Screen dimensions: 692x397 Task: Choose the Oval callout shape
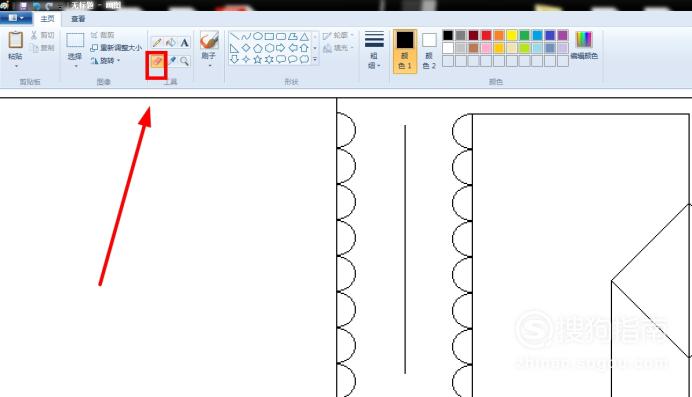coord(293,59)
